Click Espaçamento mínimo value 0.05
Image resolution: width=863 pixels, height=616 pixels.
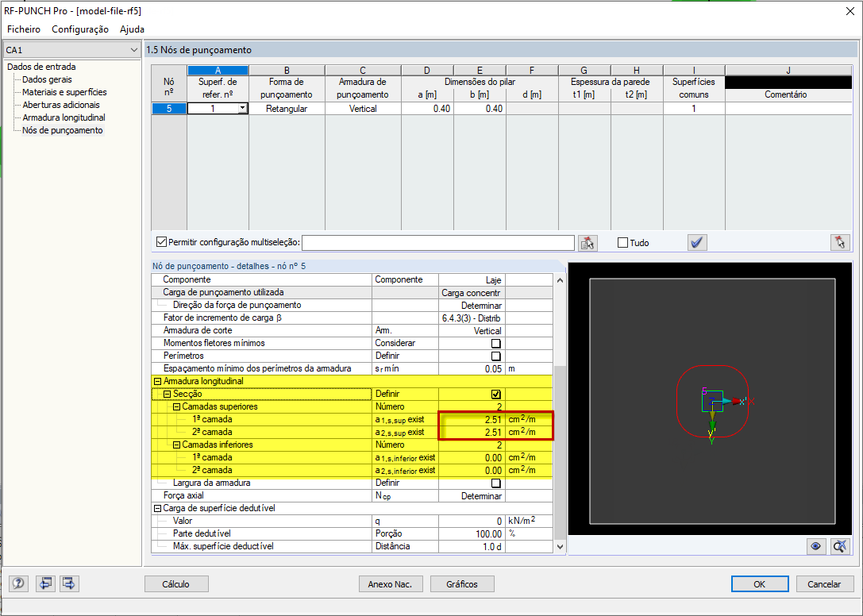coord(472,369)
